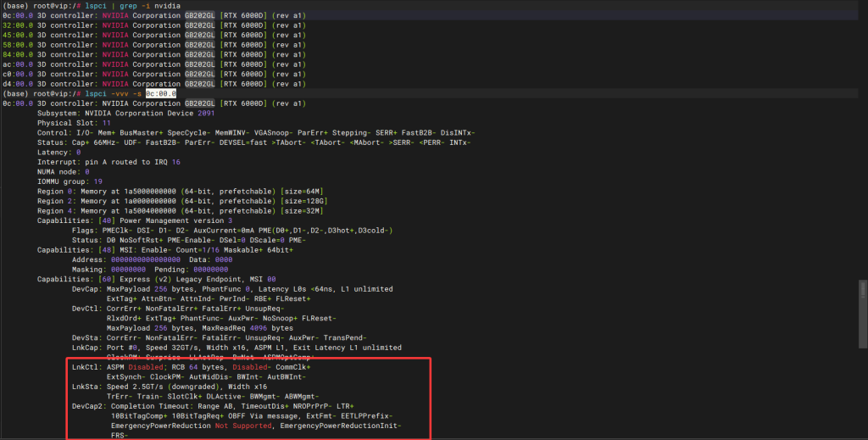This screenshot has height=440, width=868.
Task: Click the NUMA node line
Action: [x=64, y=171]
